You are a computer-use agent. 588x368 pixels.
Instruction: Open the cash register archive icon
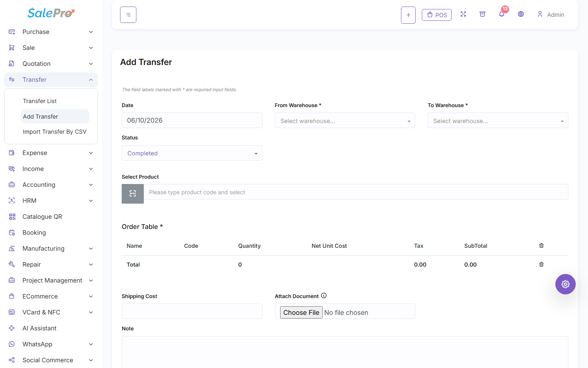click(x=482, y=14)
